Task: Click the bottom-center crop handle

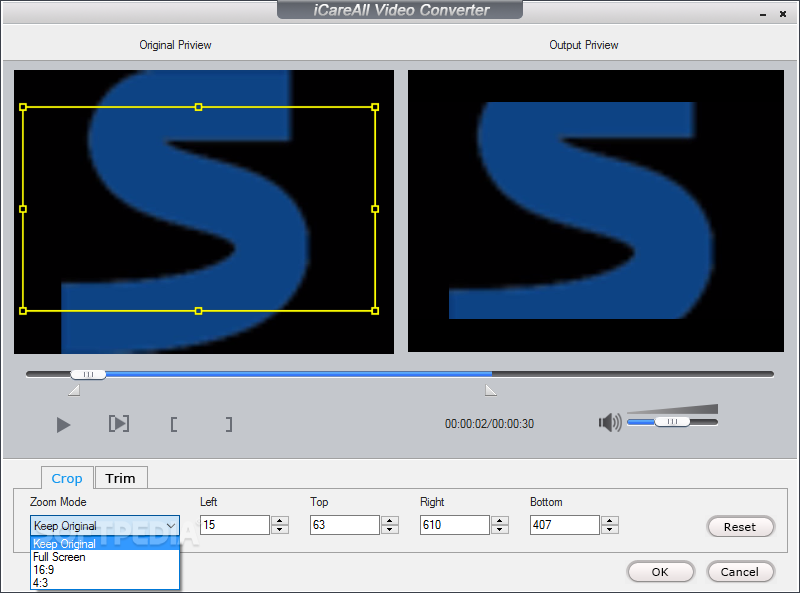Action: [x=198, y=311]
